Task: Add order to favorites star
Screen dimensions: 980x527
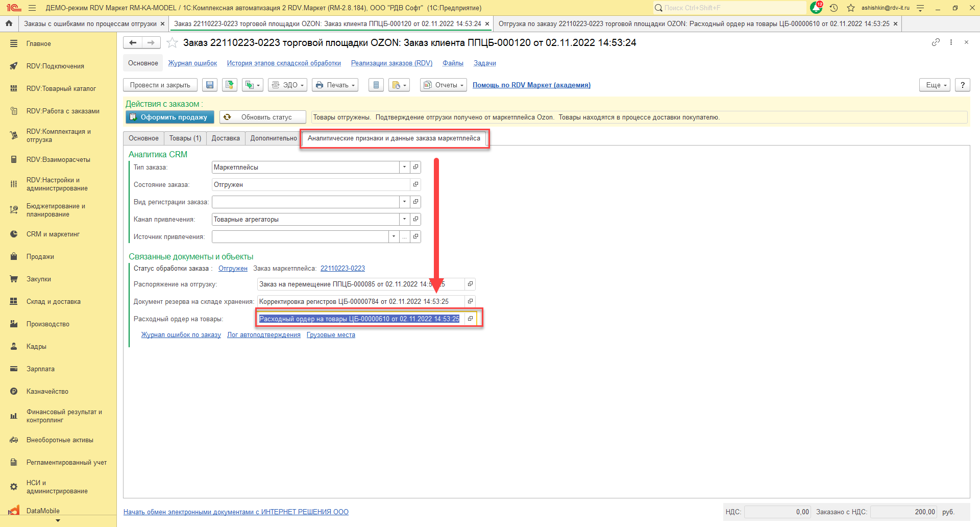Action: [x=173, y=43]
